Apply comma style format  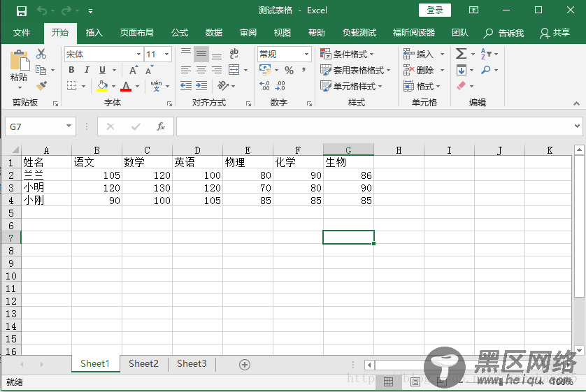click(x=303, y=70)
